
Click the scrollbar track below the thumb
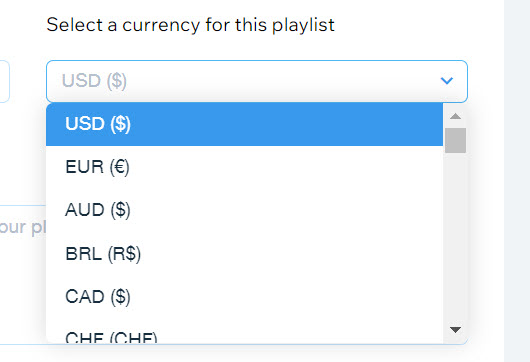click(x=455, y=236)
